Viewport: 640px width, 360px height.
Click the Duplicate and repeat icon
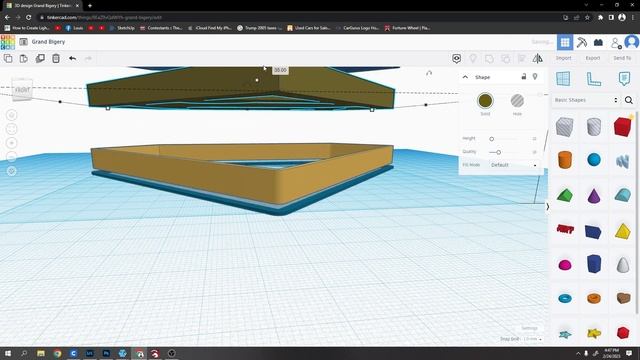point(40,58)
